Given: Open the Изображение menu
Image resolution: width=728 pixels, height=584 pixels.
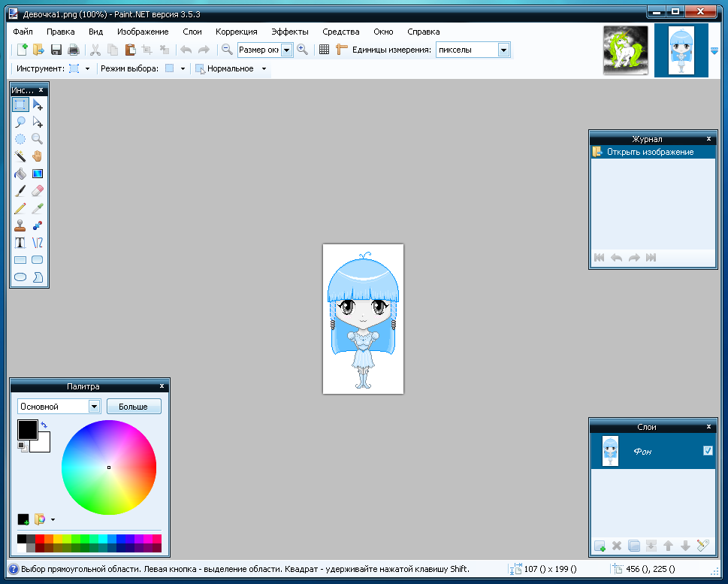Looking at the screenshot, I should (143, 32).
